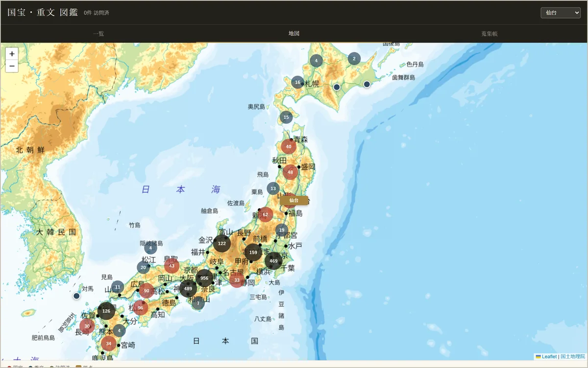Click the 34 cluster near 宮崎
The image size is (588, 368).
point(109,343)
